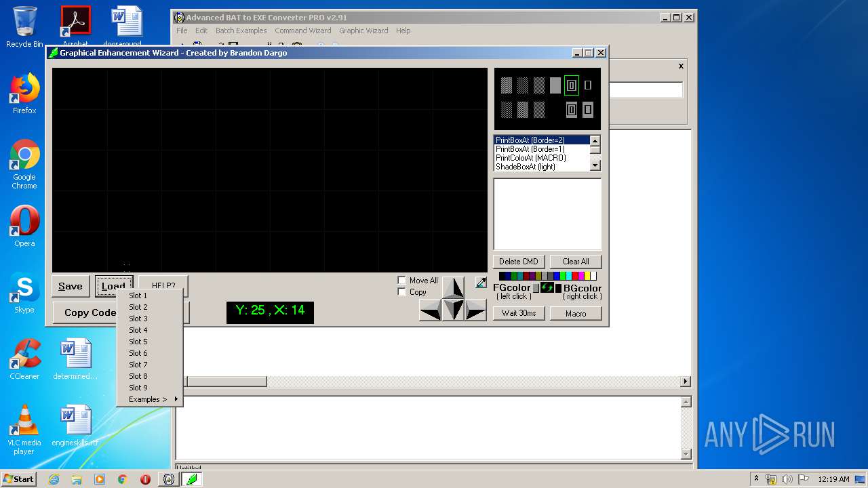Open the Recycle Bin
868x488 pixels.
24,27
